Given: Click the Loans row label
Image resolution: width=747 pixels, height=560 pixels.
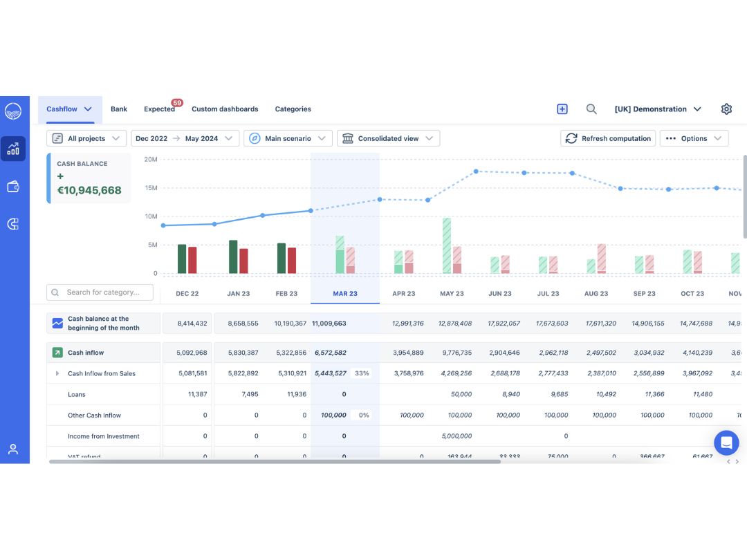Looking at the screenshot, I should tap(77, 395).
